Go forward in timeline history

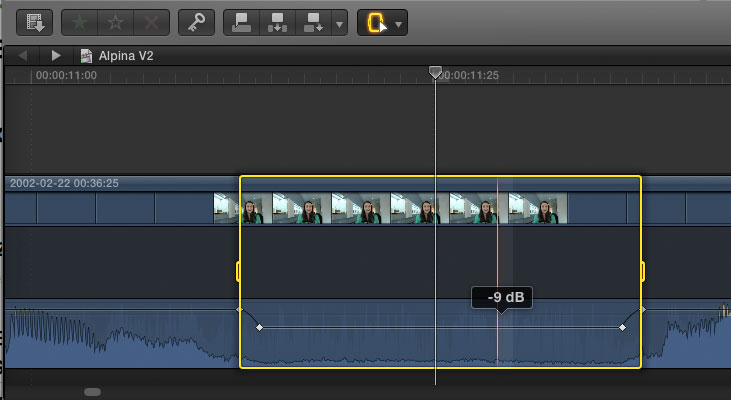tap(56, 56)
